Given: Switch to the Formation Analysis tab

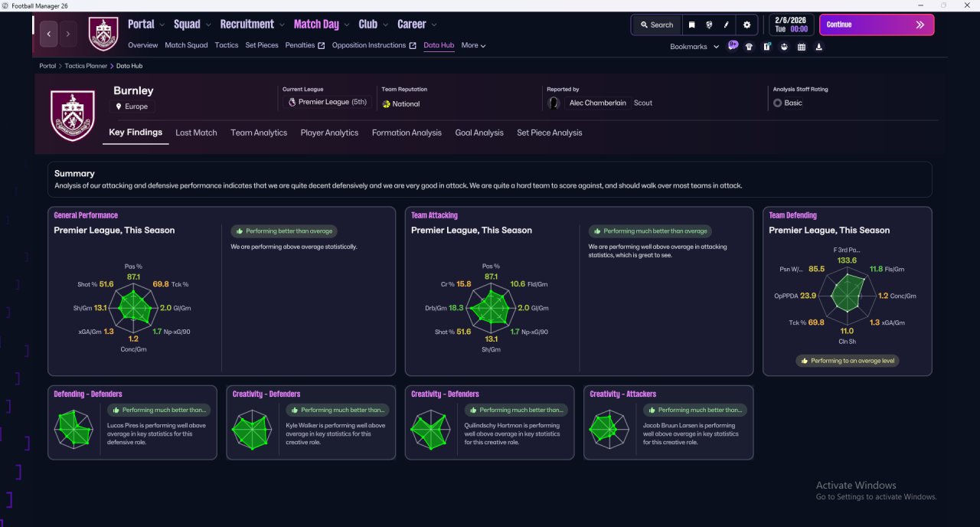Looking at the screenshot, I should [407, 133].
